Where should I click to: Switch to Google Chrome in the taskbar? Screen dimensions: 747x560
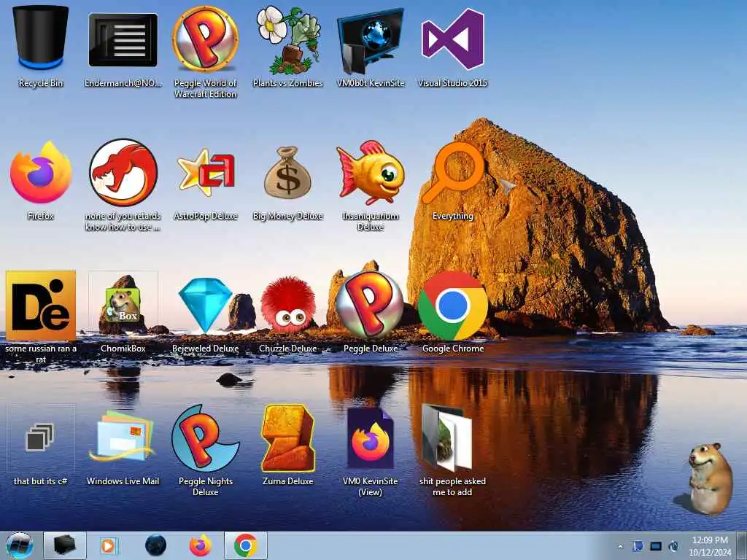coord(245,545)
